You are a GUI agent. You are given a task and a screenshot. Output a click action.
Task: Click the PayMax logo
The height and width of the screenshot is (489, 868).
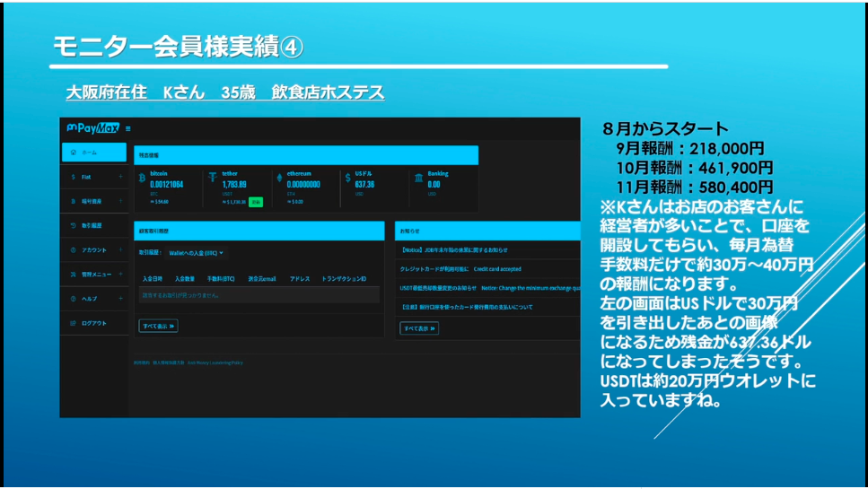92,128
